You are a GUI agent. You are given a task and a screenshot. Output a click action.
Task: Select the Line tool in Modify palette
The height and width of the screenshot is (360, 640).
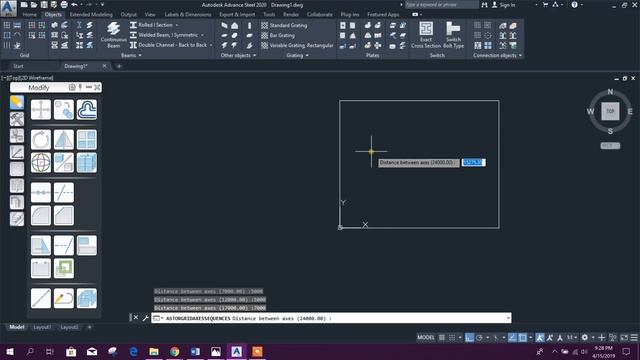click(x=41, y=298)
